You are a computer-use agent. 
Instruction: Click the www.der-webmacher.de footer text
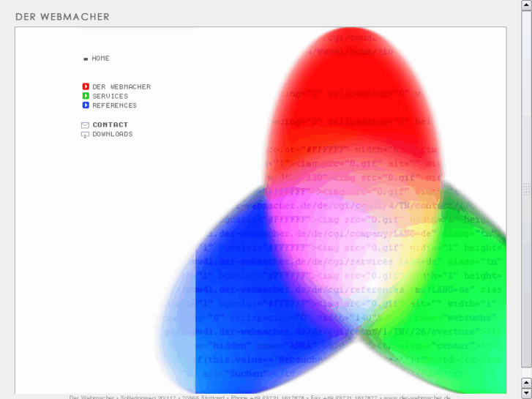pos(417,397)
